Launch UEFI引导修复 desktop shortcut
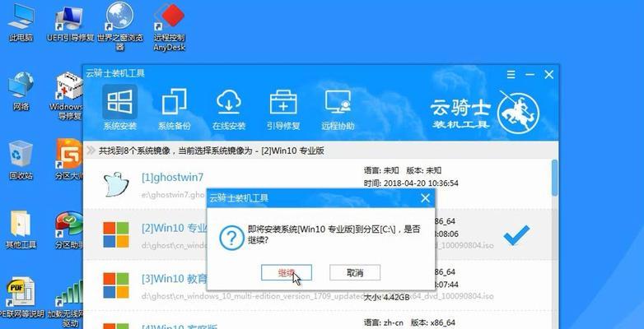Image resolution: width=644 pixels, height=329 pixels. (x=71, y=22)
